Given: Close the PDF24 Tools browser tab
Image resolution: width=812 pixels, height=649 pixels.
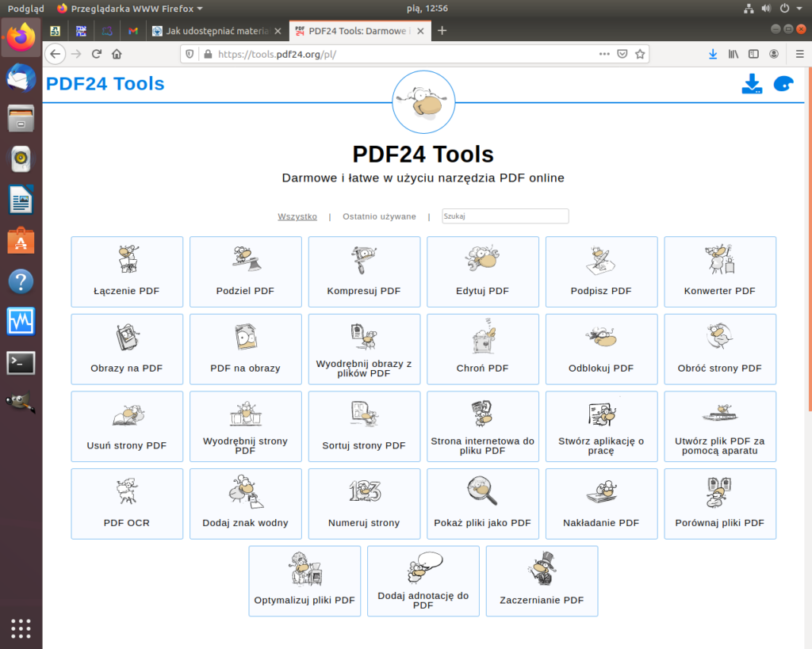Looking at the screenshot, I should click(x=420, y=31).
